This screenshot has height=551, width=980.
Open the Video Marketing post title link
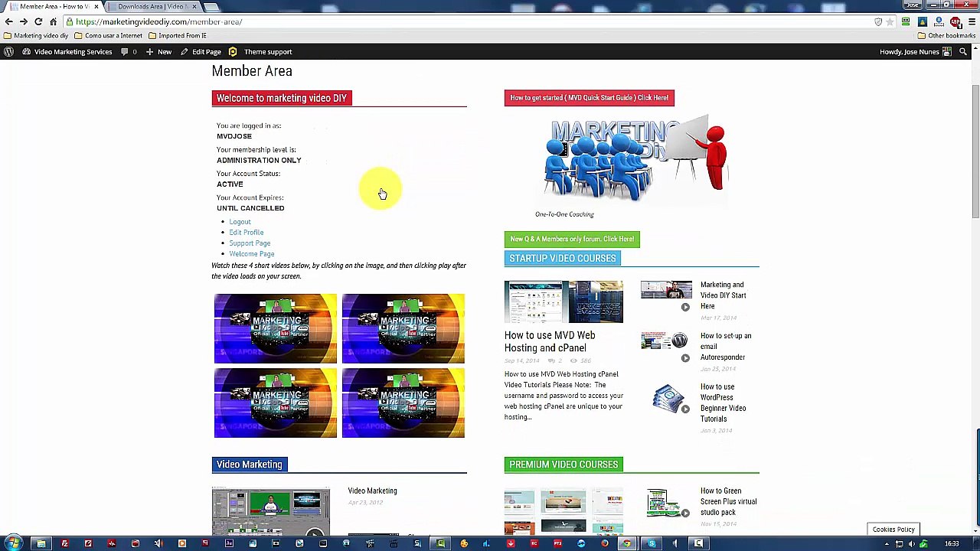(372, 491)
